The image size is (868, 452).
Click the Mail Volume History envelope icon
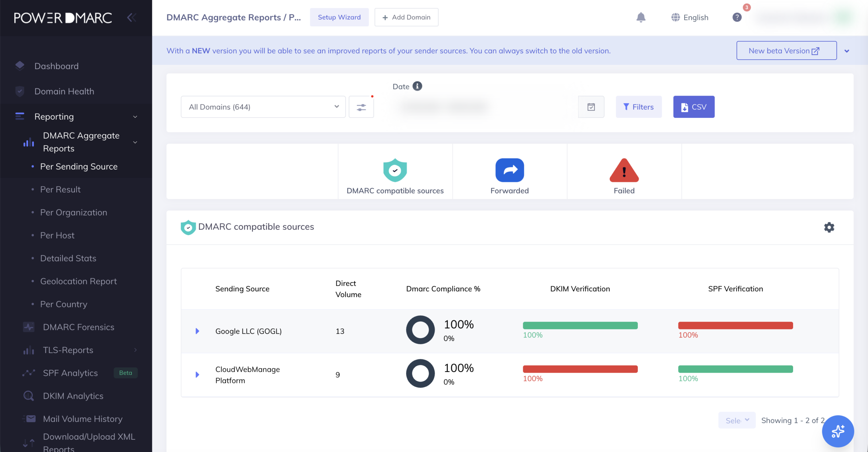pos(30,419)
